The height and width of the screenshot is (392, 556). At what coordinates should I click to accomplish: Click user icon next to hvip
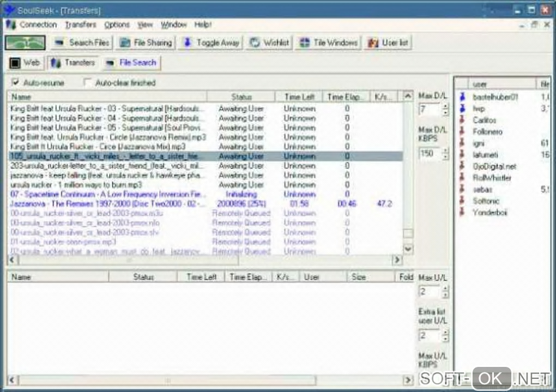point(462,108)
